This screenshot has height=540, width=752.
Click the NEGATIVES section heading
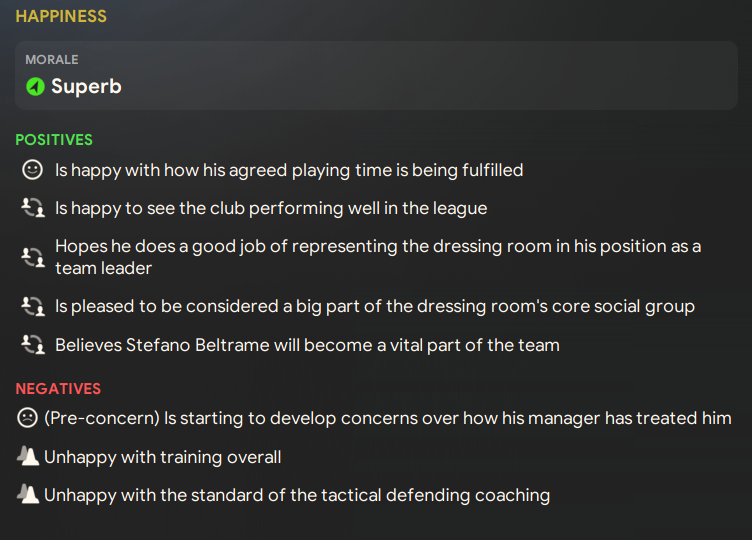(58, 389)
